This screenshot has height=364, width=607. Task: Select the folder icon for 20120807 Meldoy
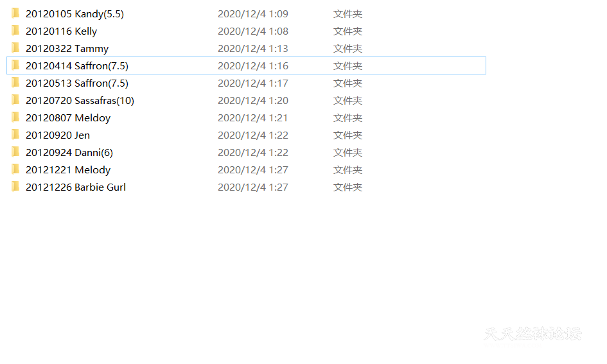point(15,117)
